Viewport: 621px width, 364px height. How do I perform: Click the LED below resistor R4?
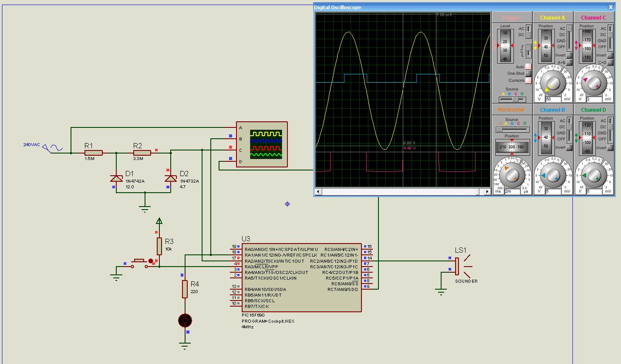[x=185, y=321]
